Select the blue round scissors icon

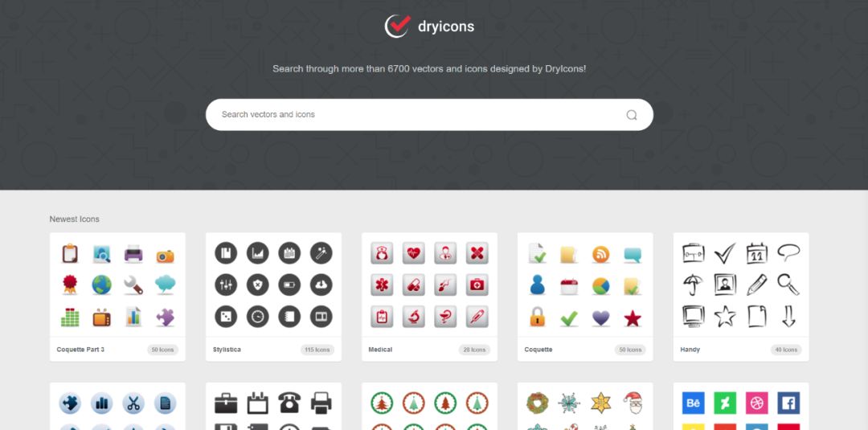point(133,403)
